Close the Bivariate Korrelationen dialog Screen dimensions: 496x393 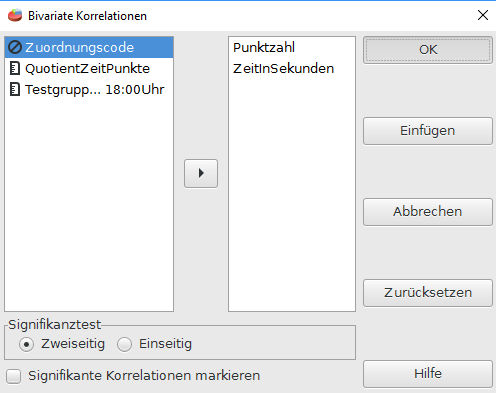tap(483, 15)
